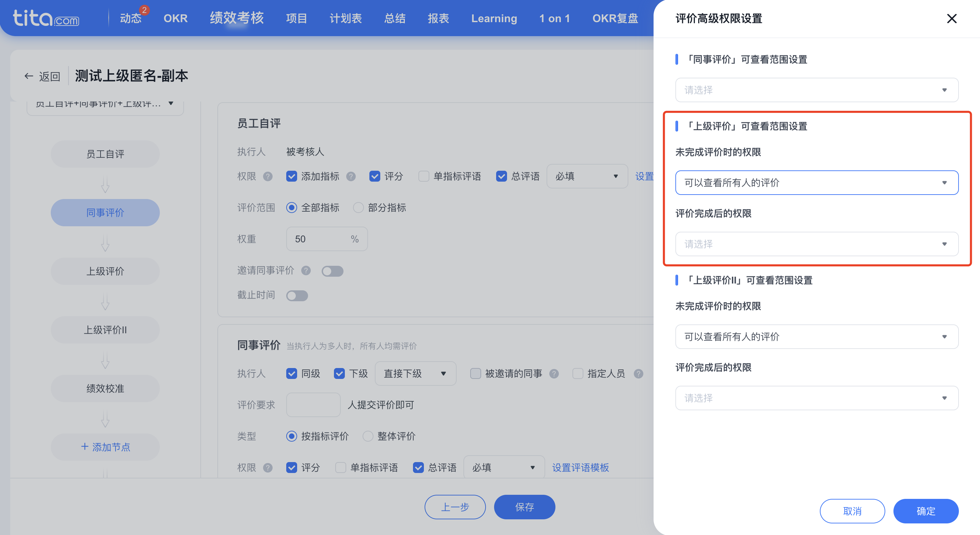
Task: Click help icon beside 被邀请的同事
Action: (x=554, y=374)
